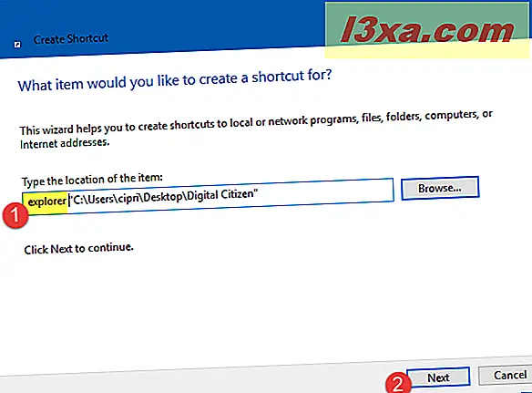This screenshot has height=393, width=532.
Task: Click the Browse... button
Action: (440, 188)
